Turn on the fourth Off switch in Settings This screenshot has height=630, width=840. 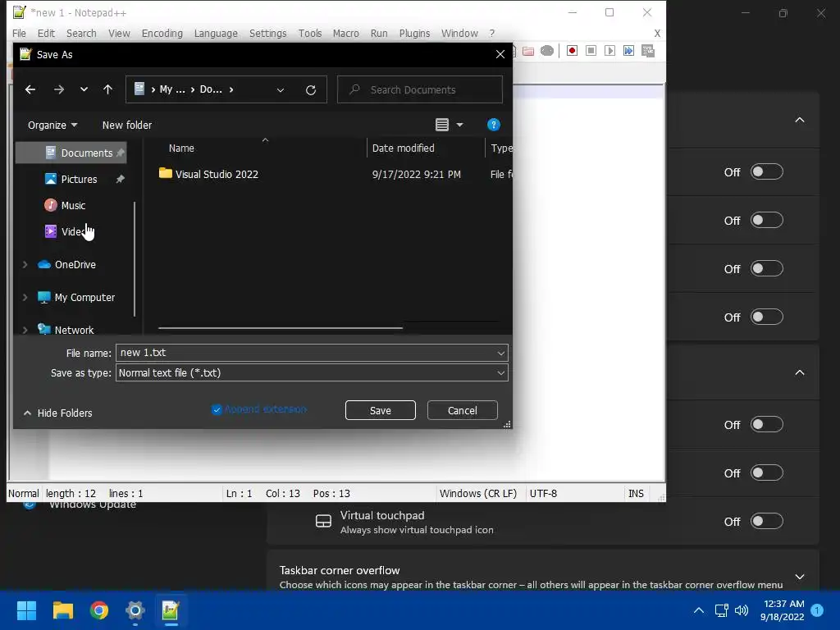[x=767, y=317]
